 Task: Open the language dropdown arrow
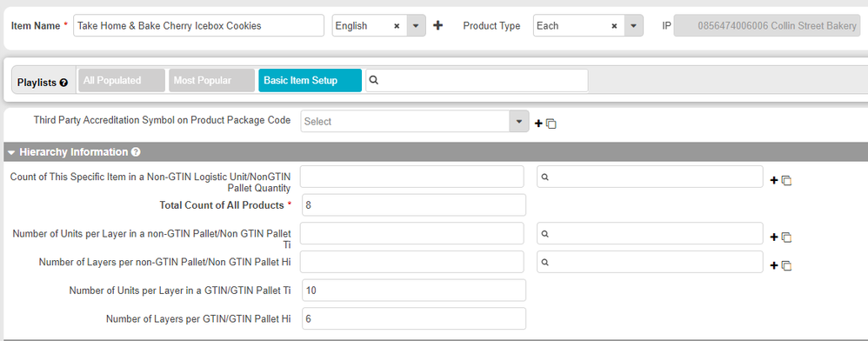point(417,25)
